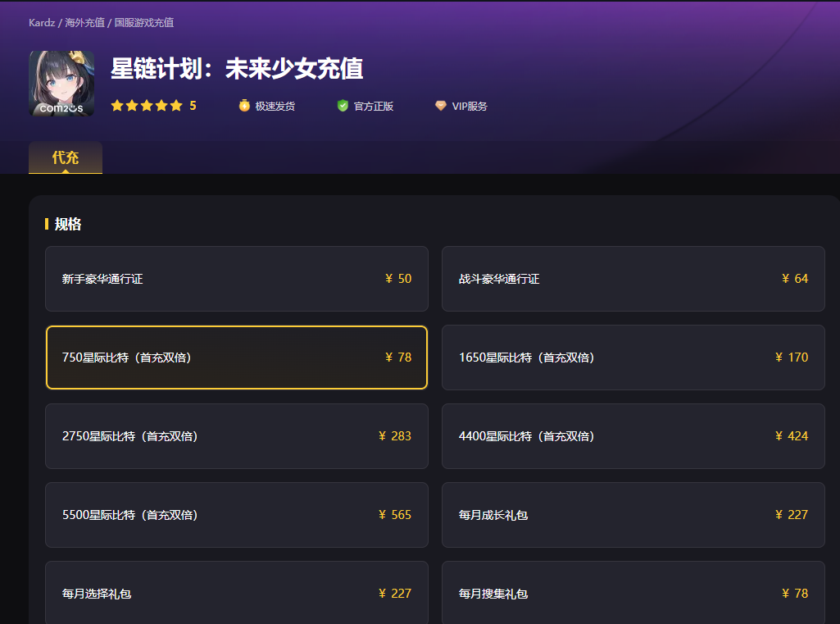Screen dimensions: 840x624
Task: Click the VIP服务 label
Action: click(470, 106)
